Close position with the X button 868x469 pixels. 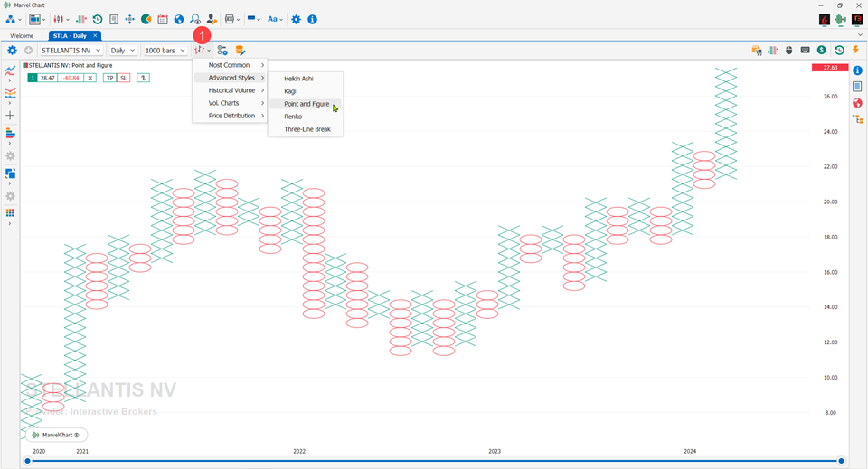tap(90, 78)
